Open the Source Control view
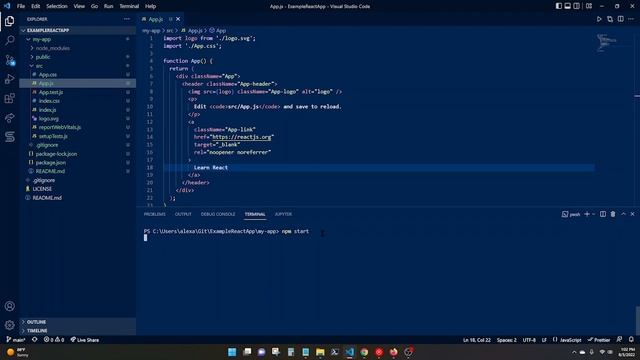Image resolution: width=640 pixels, height=360 pixels. 9,60
